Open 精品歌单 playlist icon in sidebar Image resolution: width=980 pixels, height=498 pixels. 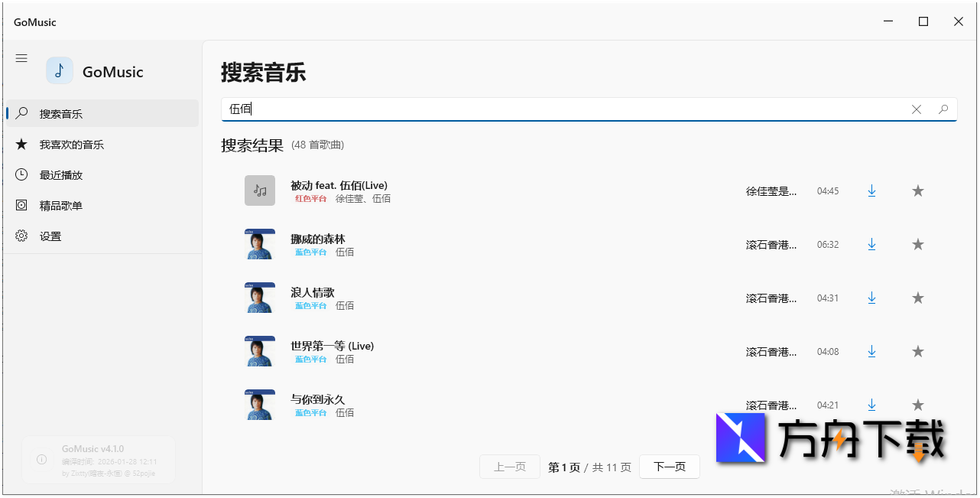click(x=21, y=205)
